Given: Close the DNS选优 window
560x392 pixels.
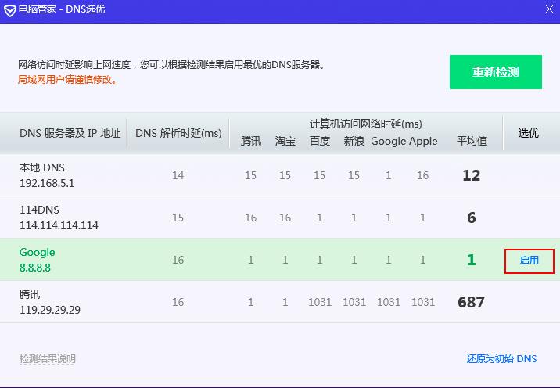Looking at the screenshot, I should (549, 9).
